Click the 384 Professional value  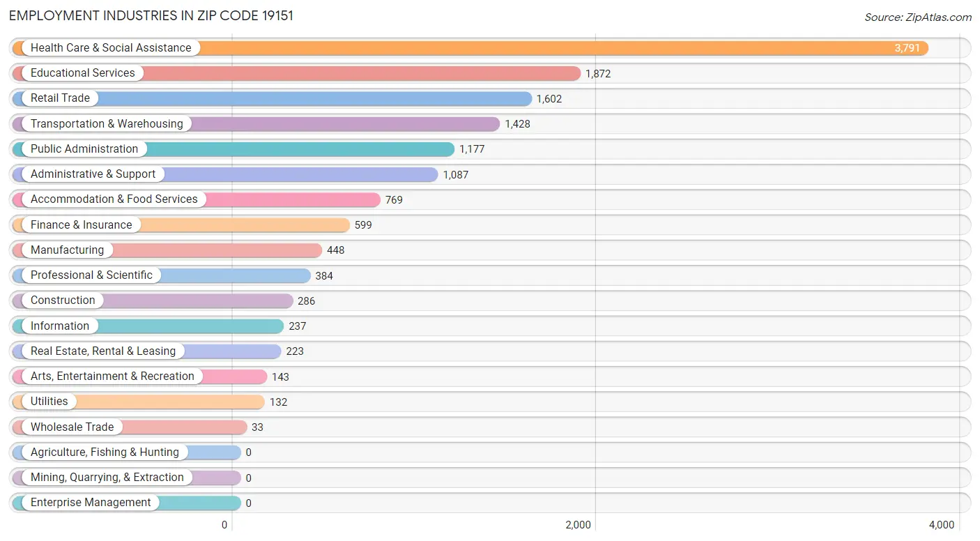(x=324, y=276)
